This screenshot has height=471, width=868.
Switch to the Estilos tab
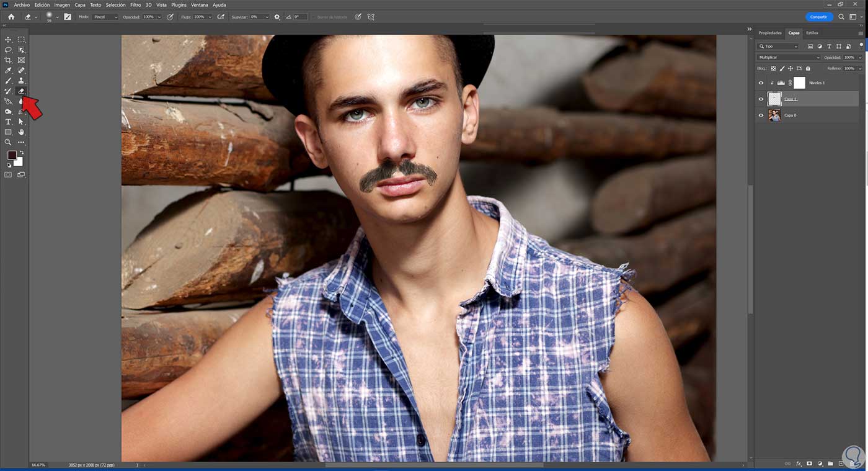(813, 33)
